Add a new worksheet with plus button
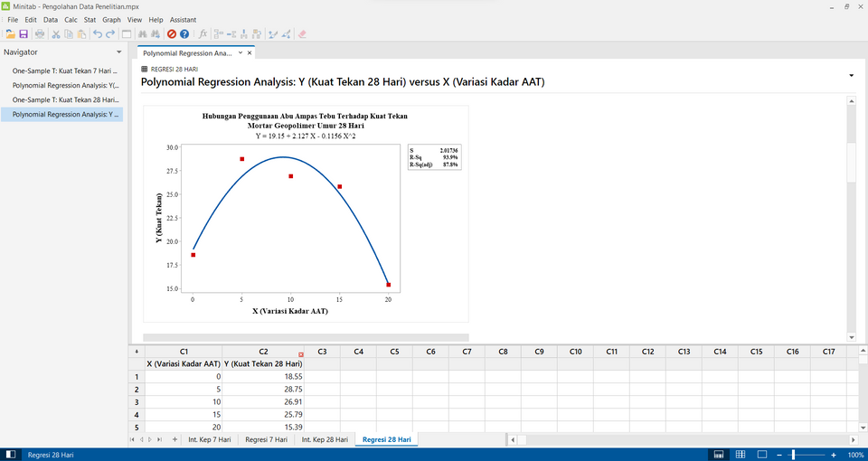This screenshot has width=868, height=461. click(x=175, y=439)
